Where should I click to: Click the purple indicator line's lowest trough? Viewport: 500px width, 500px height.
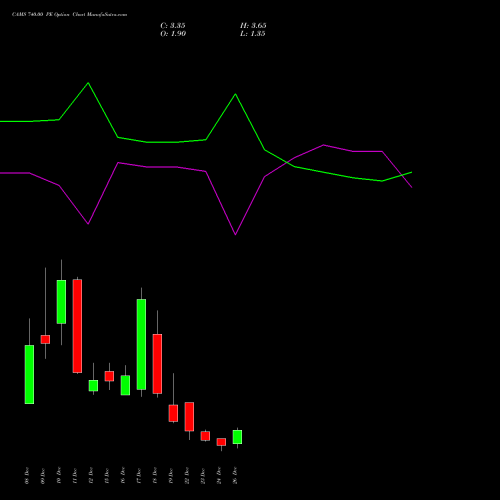[235, 234]
